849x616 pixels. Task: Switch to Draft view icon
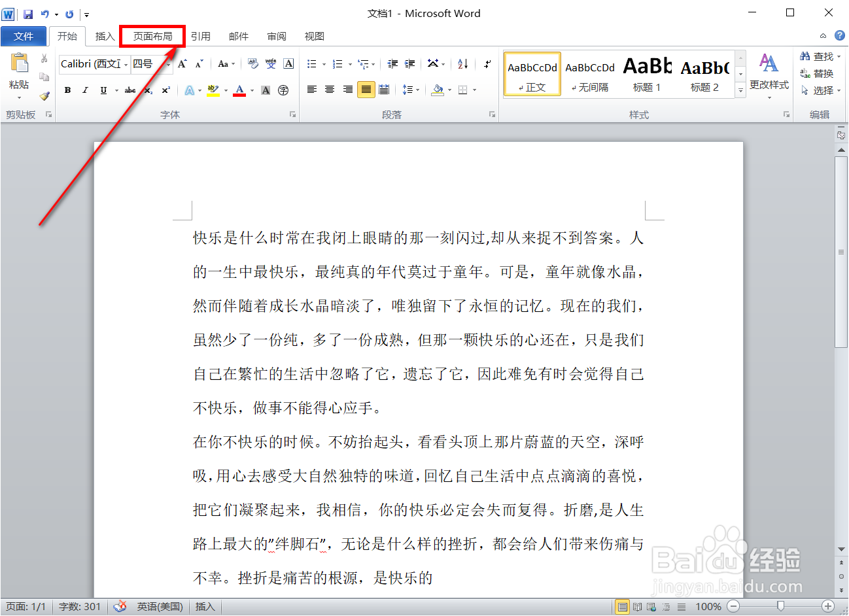click(682, 607)
